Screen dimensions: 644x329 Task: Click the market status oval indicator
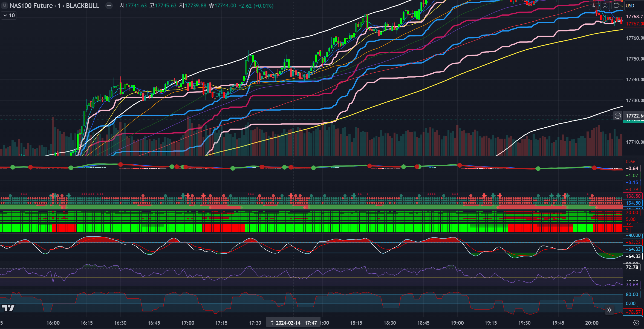coord(109,5)
